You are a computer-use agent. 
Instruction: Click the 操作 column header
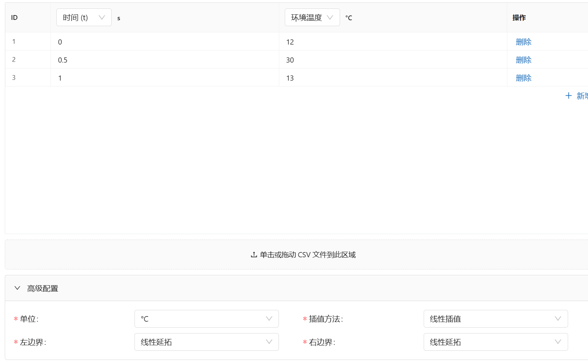[x=519, y=18]
